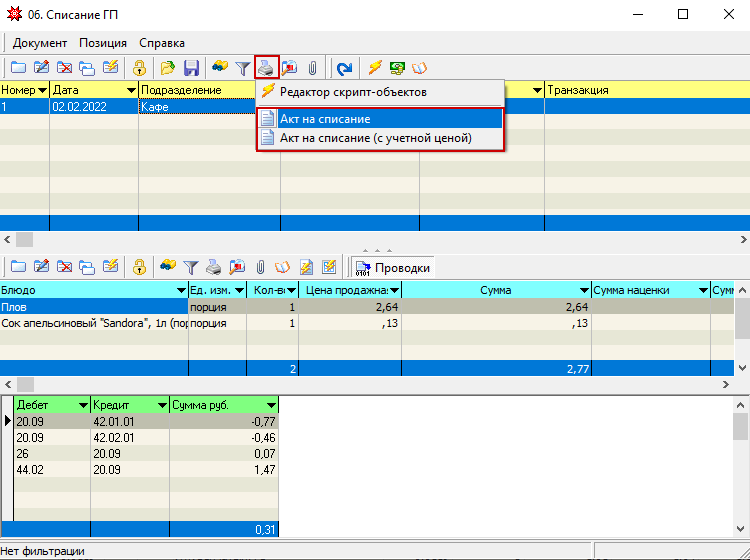Click edit document pencil icon in top toolbar

tap(41, 67)
